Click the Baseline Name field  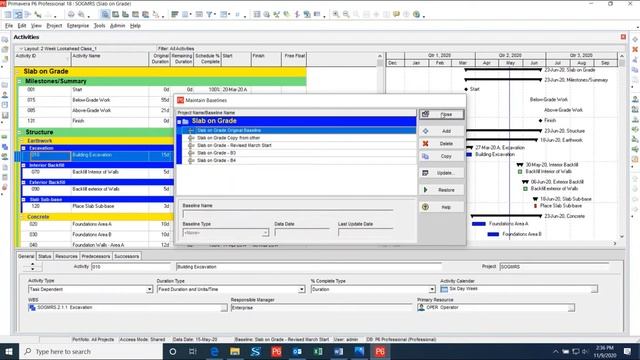click(x=288, y=214)
